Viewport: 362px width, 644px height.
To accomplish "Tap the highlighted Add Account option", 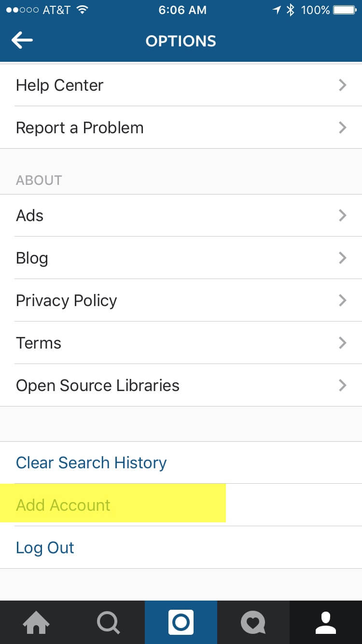I will [x=63, y=505].
